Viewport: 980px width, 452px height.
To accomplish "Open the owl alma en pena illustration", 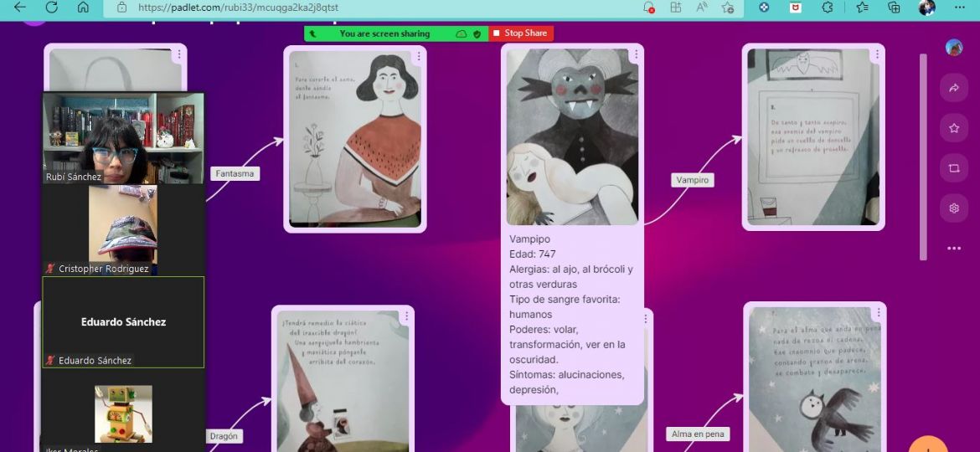I will (814, 379).
